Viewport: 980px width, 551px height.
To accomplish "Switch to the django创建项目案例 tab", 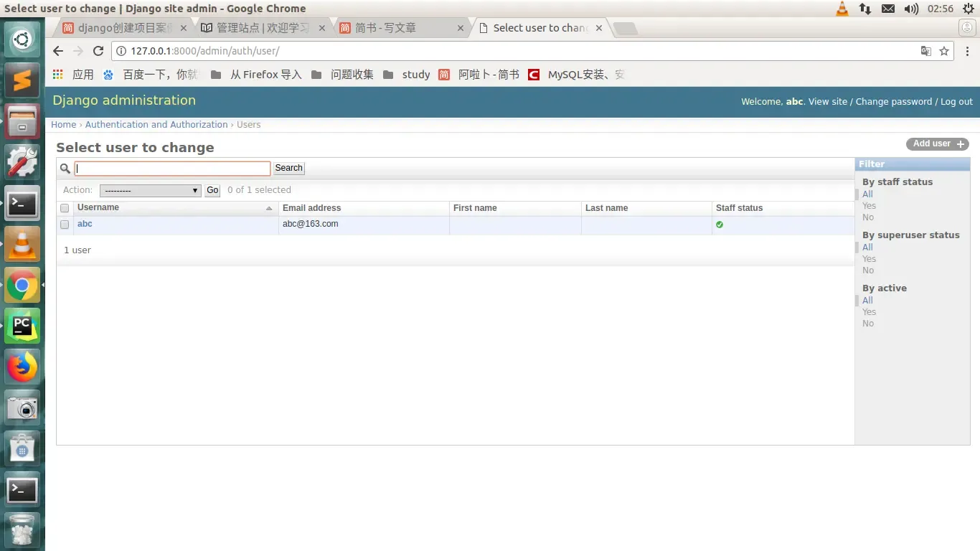I will coord(124,28).
